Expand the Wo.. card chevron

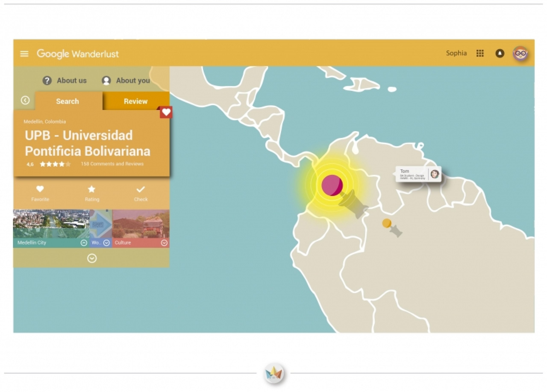(106, 243)
